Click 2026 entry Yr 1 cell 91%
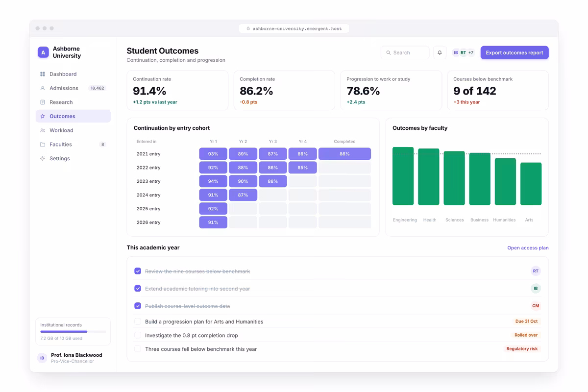This screenshot has width=588, height=392. tap(213, 222)
